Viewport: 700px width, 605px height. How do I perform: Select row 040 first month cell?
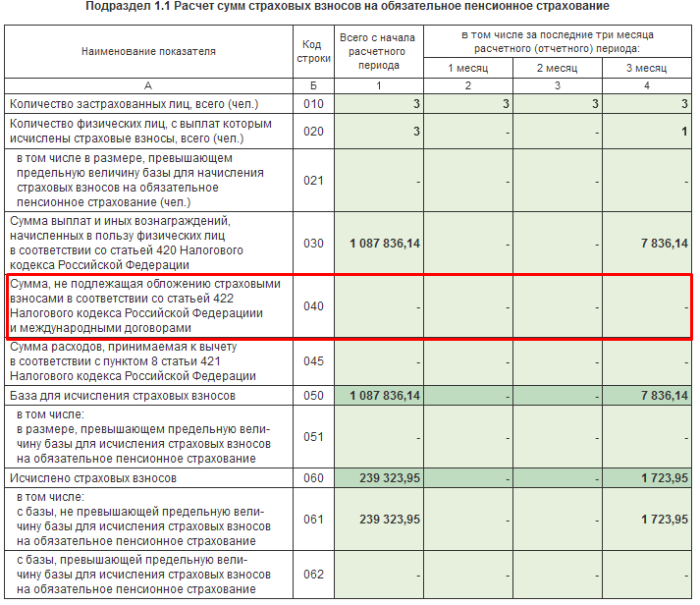click(x=468, y=306)
